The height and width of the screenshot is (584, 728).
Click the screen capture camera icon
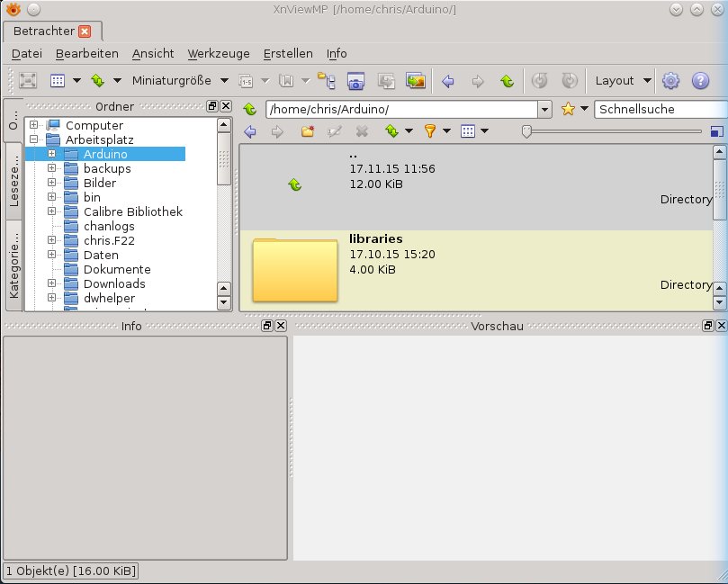click(355, 81)
